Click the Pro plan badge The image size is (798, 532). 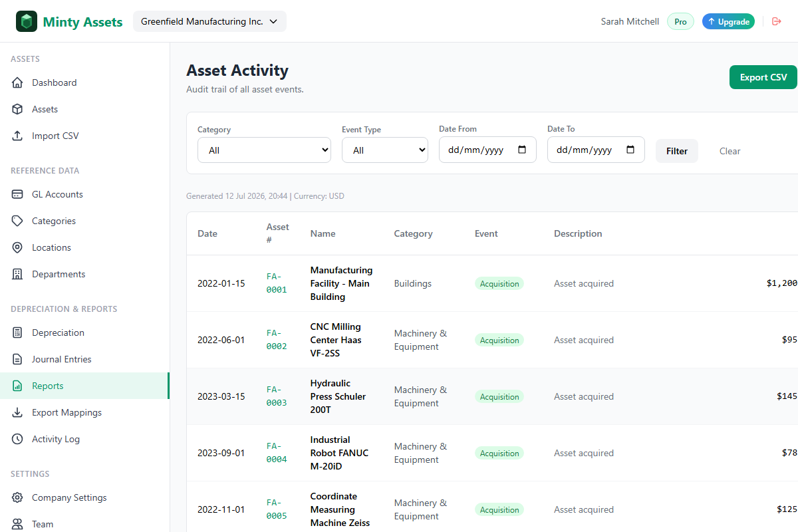pos(680,21)
